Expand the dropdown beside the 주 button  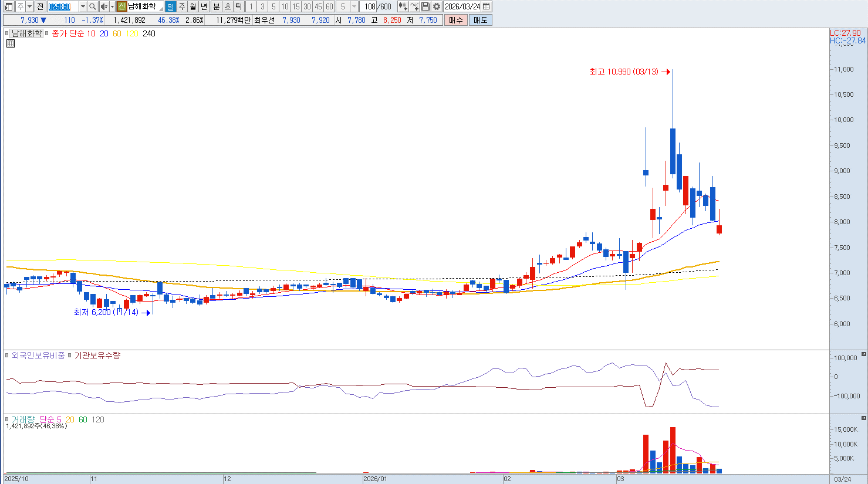click(x=29, y=6)
